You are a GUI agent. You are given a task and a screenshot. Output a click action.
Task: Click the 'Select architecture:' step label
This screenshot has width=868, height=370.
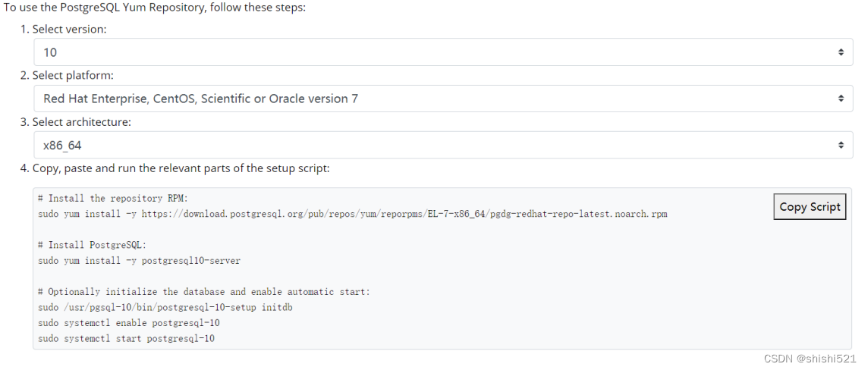pyautogui.click(x=82, y=121)
